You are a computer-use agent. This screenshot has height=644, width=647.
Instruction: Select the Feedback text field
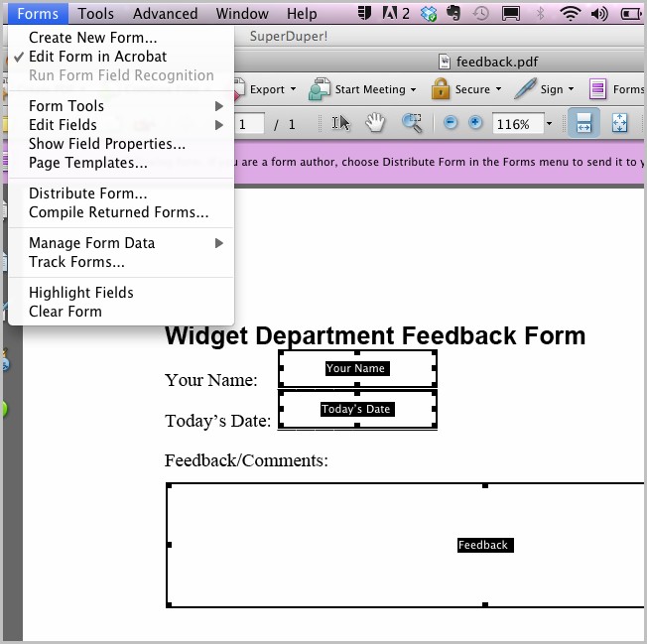tap(406, 545)
